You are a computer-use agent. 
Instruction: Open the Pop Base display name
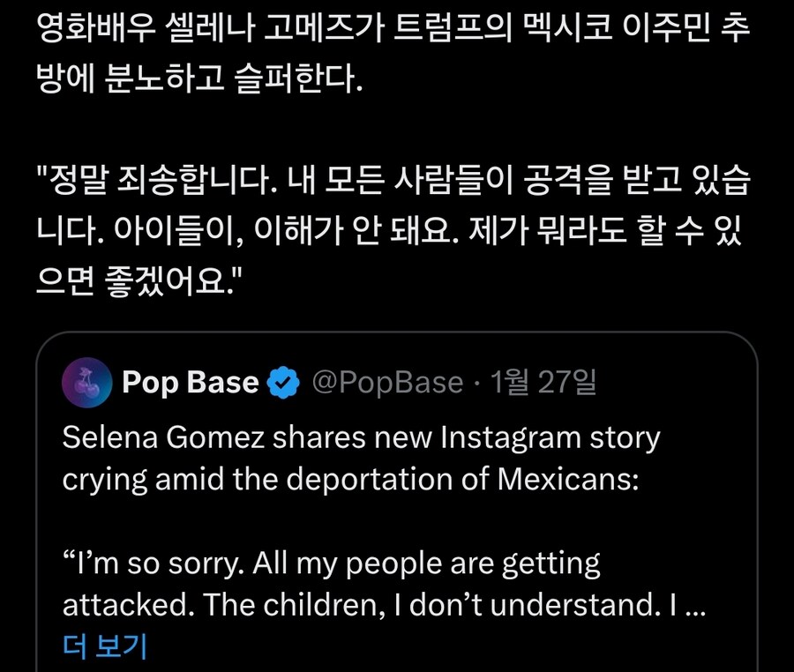[x=190, y=383]
